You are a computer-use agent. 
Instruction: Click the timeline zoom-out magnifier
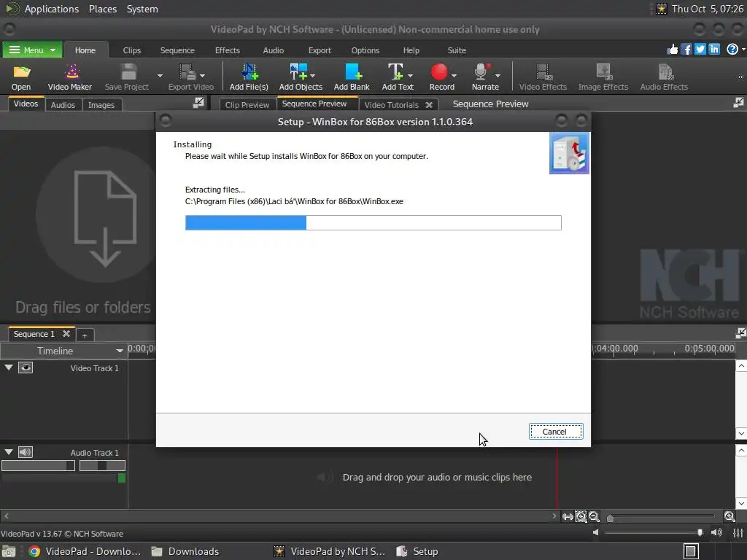tap(594, 516)
